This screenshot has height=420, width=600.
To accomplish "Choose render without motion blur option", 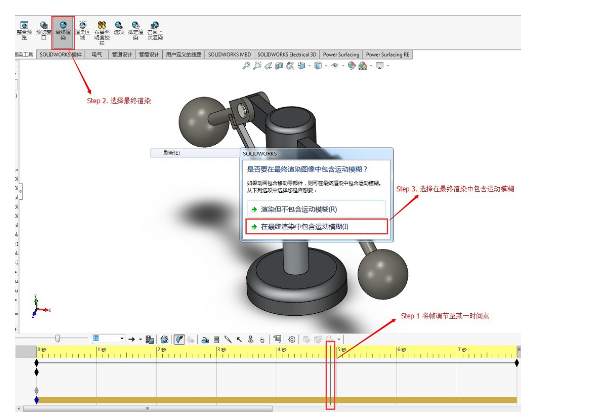I will 298,208.
